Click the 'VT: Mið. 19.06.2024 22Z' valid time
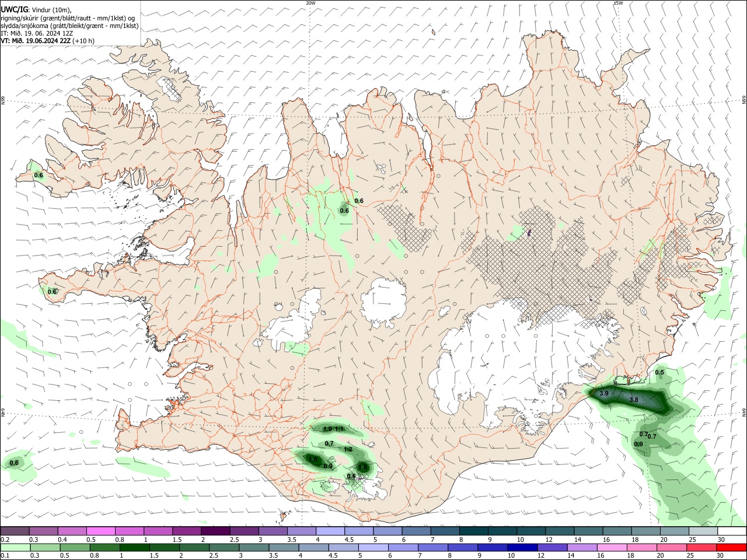 click(x=36, y=41)
